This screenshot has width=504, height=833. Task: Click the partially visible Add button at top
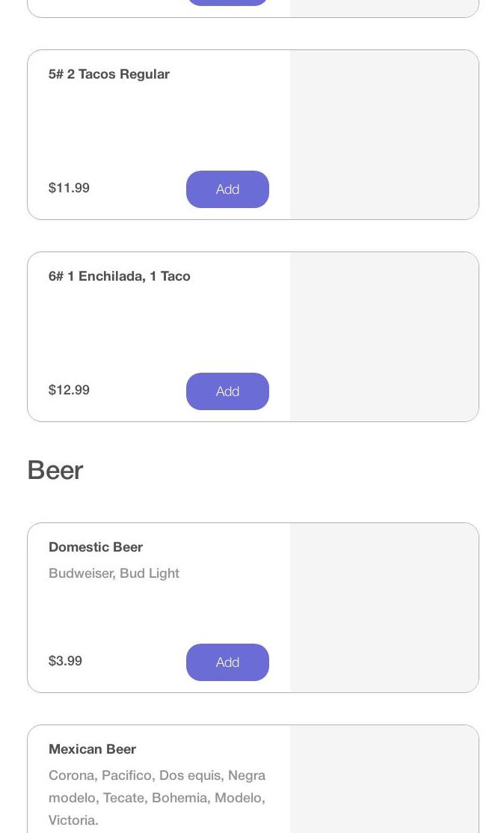click(x=227, y=2)
